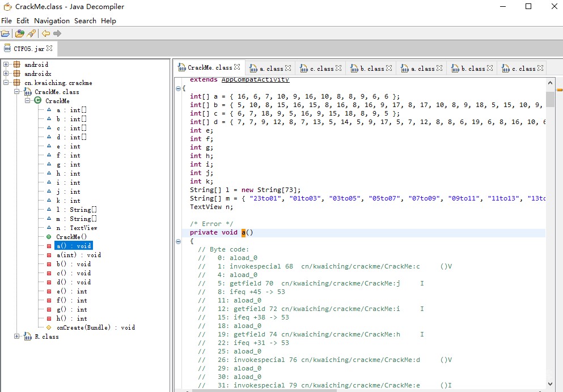Click the Search flashlight toolbar icon
The width and height of the screenshot is (563, 392).
[x=31, y=33]
